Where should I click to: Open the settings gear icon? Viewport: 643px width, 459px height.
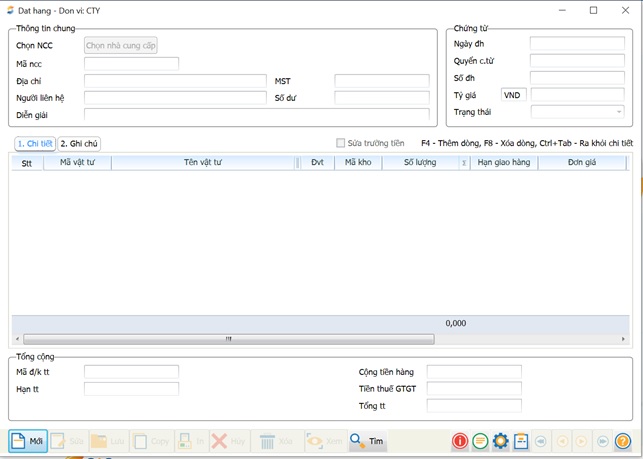click(x=500, y=441)
